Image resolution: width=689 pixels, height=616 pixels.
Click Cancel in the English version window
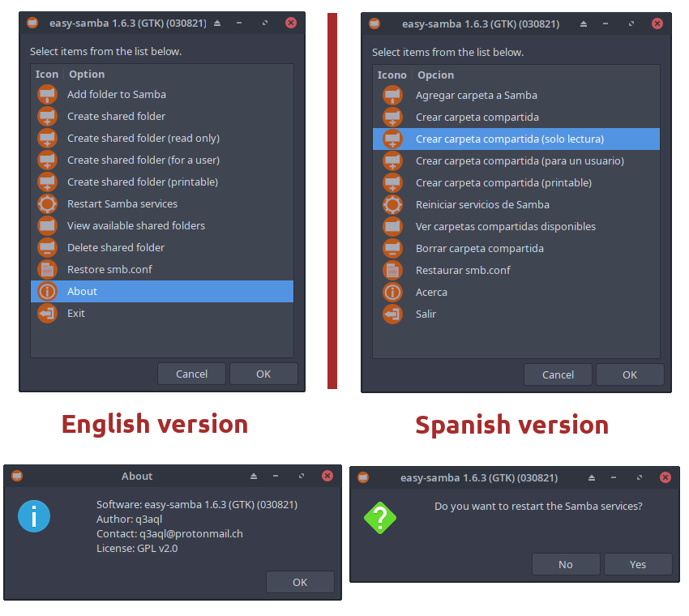click(191, 374)
